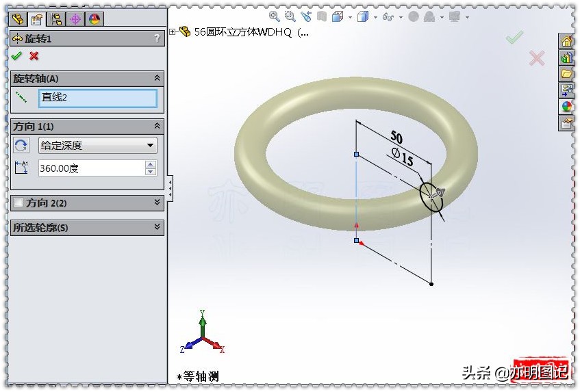Expand the 56圆环立方体WDHQ flyout tree
Screen dimensions: 580x392
pyautogui.click(x=173, y=31)
